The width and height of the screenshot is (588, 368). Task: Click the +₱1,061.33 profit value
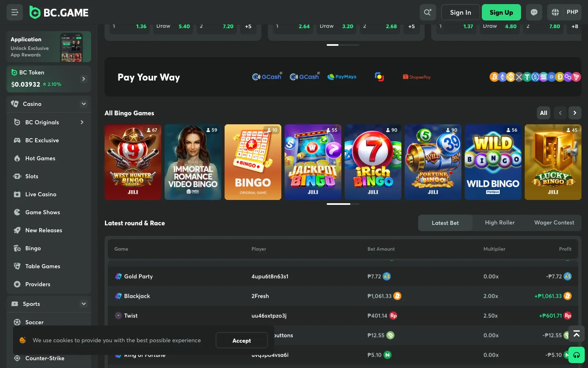tap(548, 296)
